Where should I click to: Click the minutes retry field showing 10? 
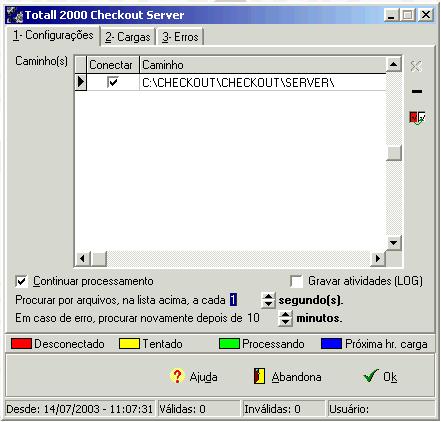[x=262, y=318]
